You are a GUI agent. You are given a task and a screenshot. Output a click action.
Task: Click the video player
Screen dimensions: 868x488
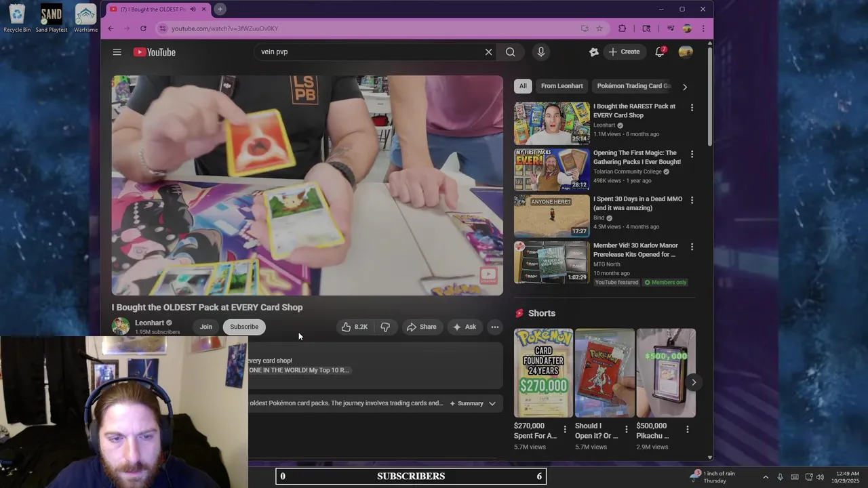pos(307,185)
